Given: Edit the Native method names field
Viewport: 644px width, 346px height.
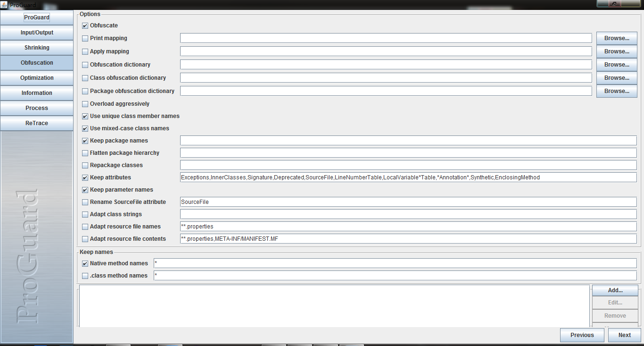Looking at the screenshot, I should [x=395, y=263].
